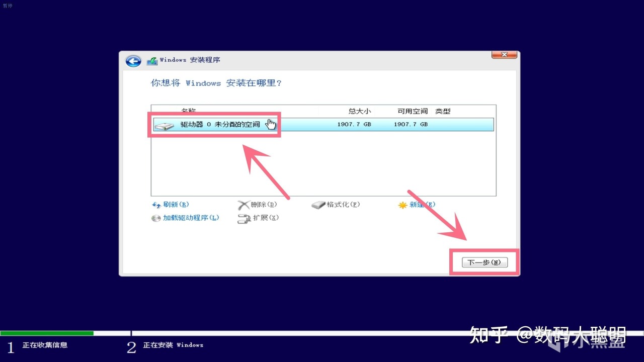This screenshot has height=362, width=644.
Task: Click the 格式化 format drive icon
Action: click(318, 205)
